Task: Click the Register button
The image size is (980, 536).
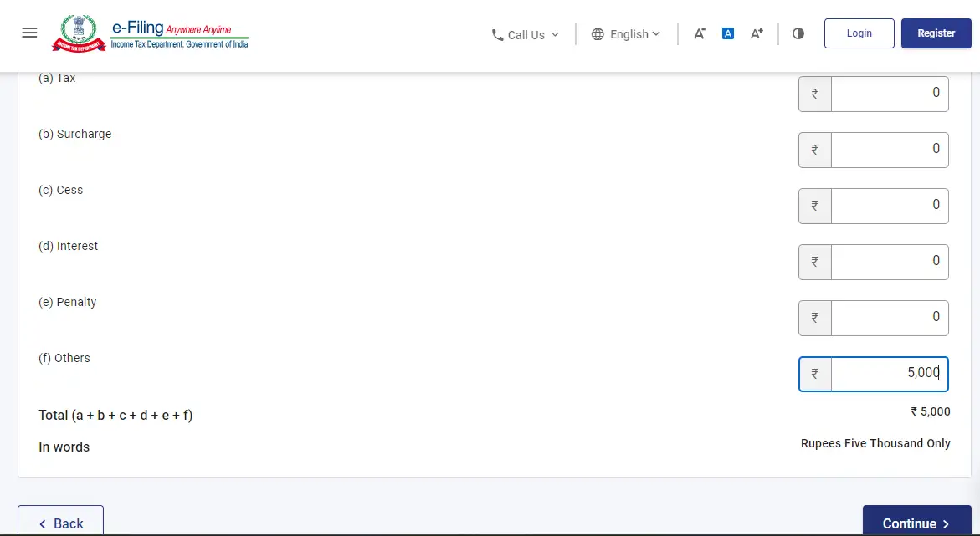Action: (x=936, y=33)
